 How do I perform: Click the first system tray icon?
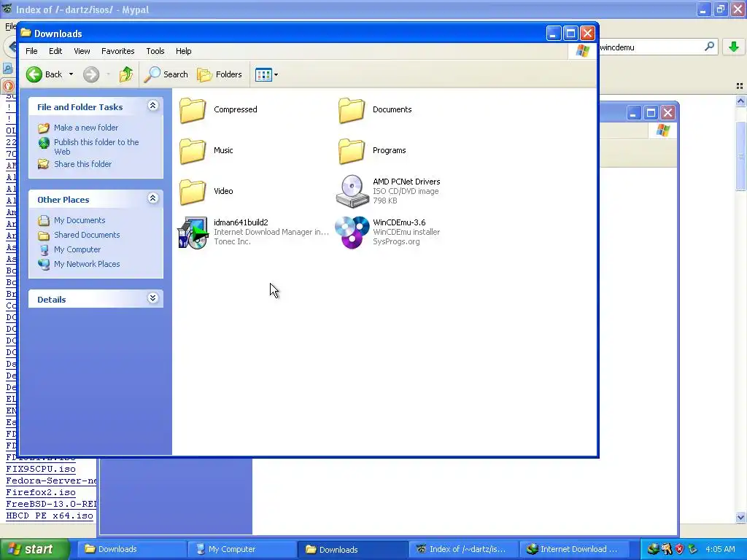pos(653,549)
